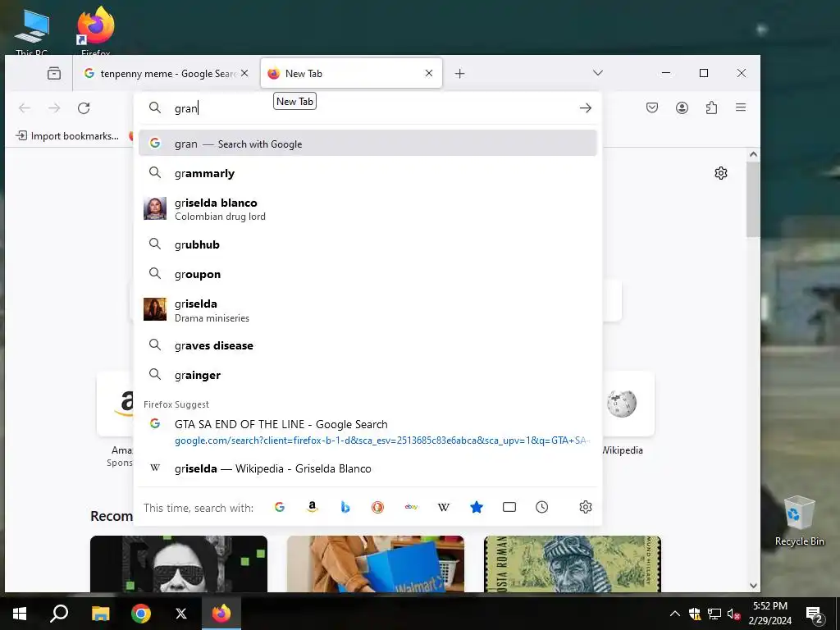Choose the 'graves disease' suggestion

(x=367, y=345)
